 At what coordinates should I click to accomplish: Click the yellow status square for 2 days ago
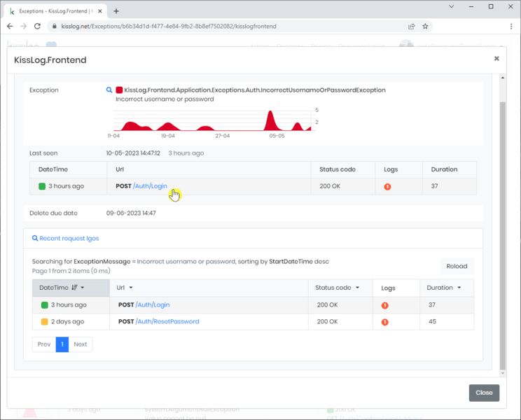point(45,322)
